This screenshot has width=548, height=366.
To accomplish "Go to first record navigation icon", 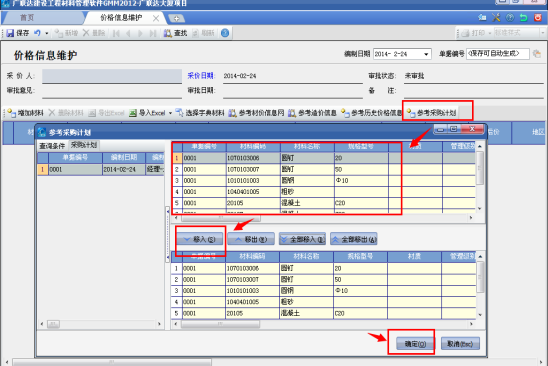I will 116,33.
